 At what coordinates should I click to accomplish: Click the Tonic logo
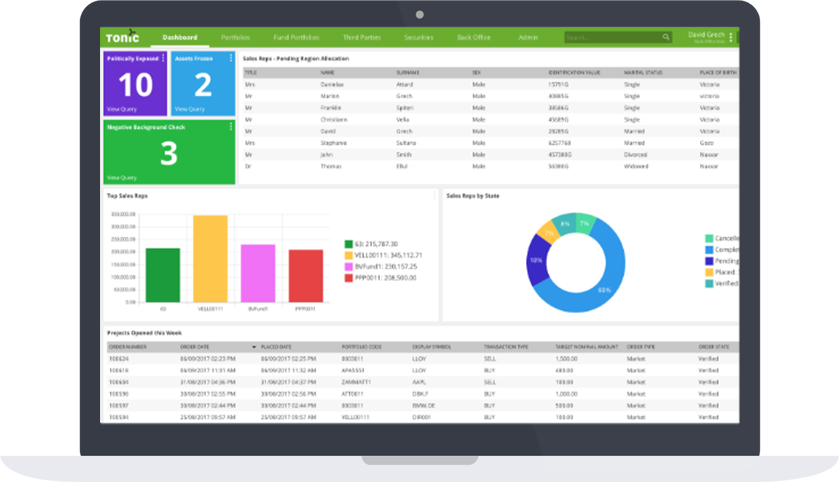(x=123, y=37)
